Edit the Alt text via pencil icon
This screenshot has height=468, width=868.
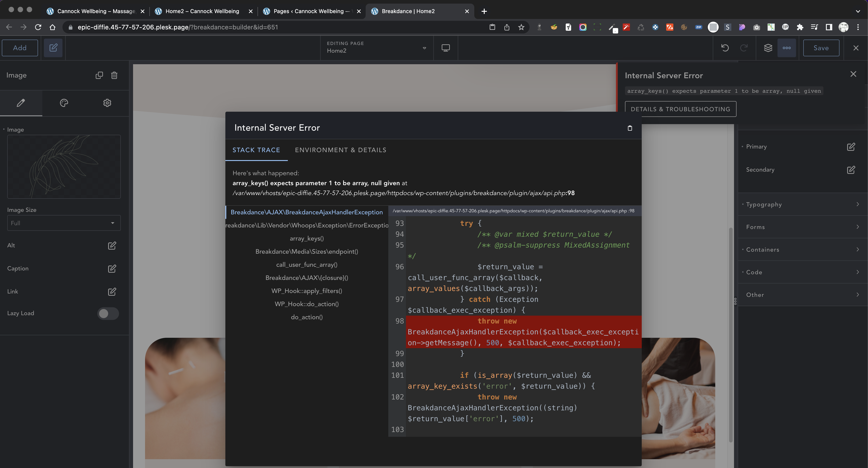pyautogui.click(x=112, y=246)
